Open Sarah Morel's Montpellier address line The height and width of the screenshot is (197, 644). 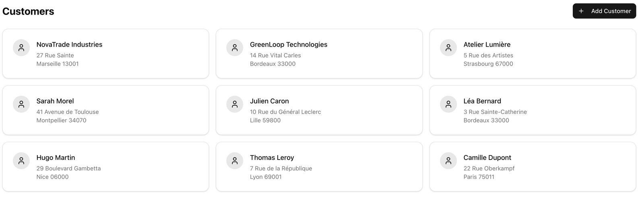(61, 120)
